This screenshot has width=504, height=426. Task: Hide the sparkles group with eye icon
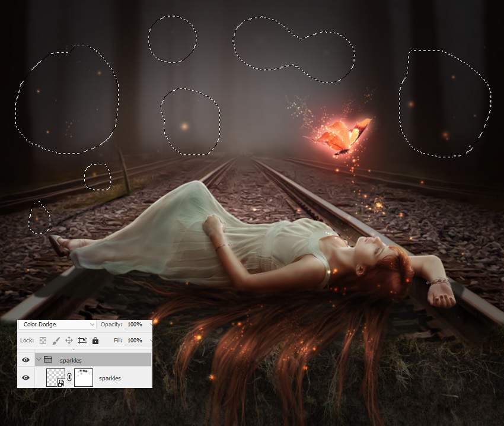(x=26, y=360)
